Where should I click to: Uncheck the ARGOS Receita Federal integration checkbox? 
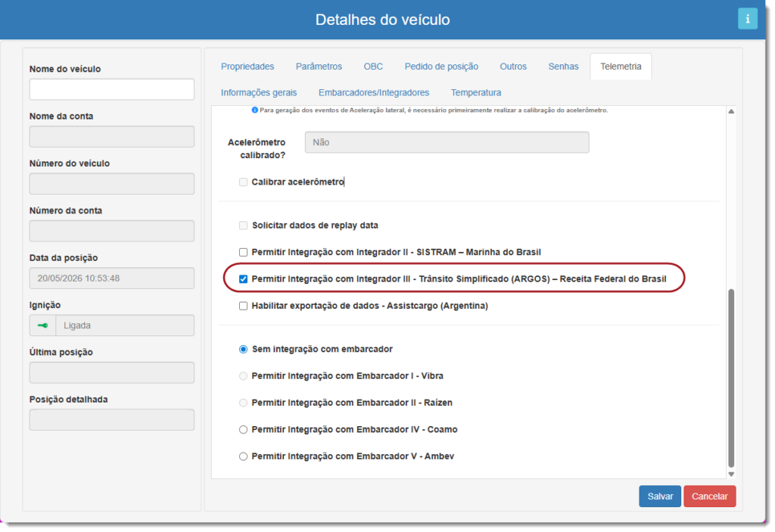243,278
